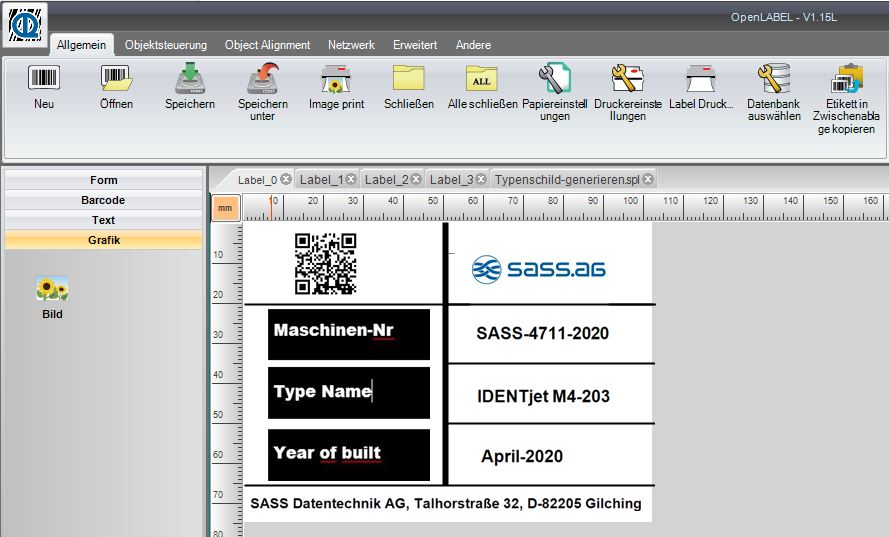This screenshot has height=537, width=889.
Task: Switch to the Label_1 document tab
Action: (x=321, y=180)
